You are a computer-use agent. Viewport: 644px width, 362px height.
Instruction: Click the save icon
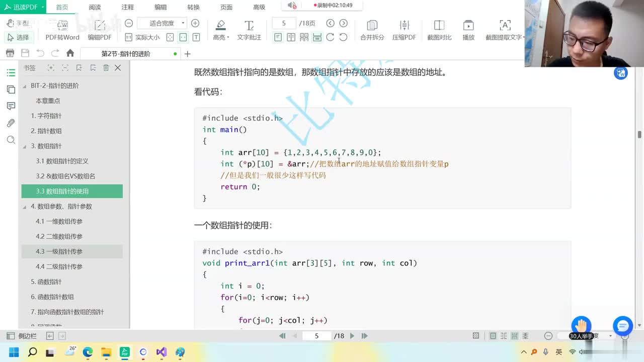pos(25,53)
